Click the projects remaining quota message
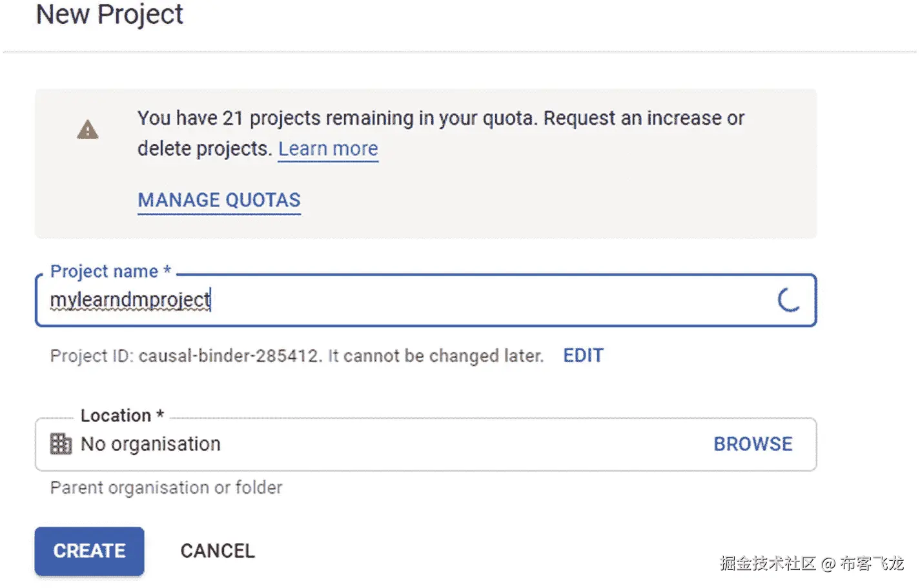Viewport: 920px width, 588px height. coord(440,119)
